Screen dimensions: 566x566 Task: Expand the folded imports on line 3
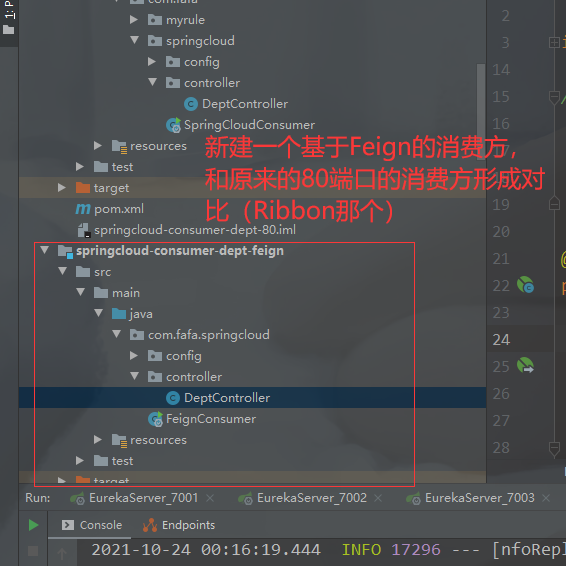[554, 43]
